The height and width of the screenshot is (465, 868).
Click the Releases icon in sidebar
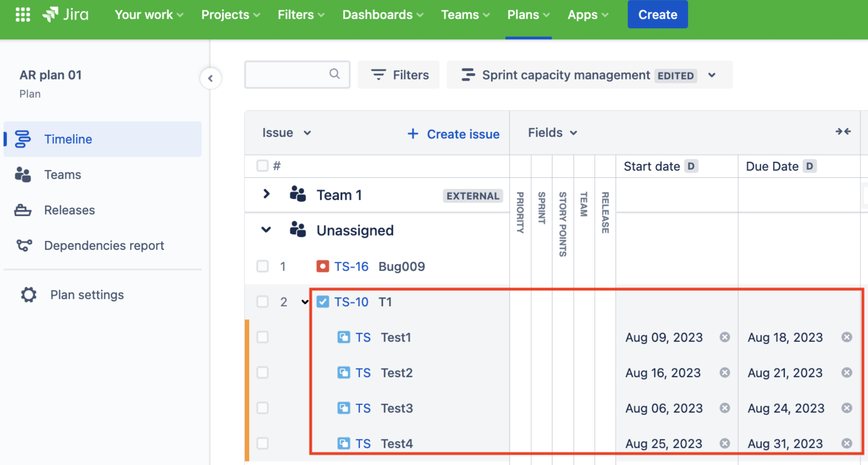tap(23, 210)
